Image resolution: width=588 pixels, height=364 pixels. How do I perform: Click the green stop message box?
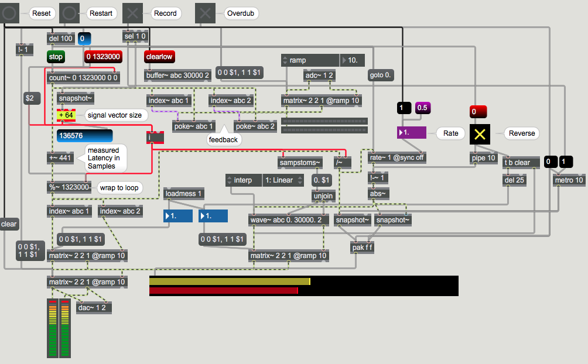pyautogui.click(x=56, y=57)
